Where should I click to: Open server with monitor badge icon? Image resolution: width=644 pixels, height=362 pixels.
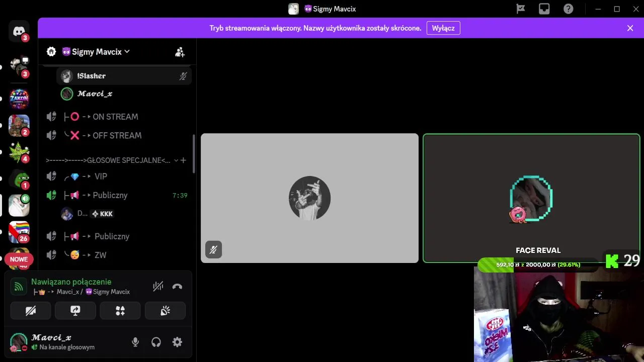[19, 65]
